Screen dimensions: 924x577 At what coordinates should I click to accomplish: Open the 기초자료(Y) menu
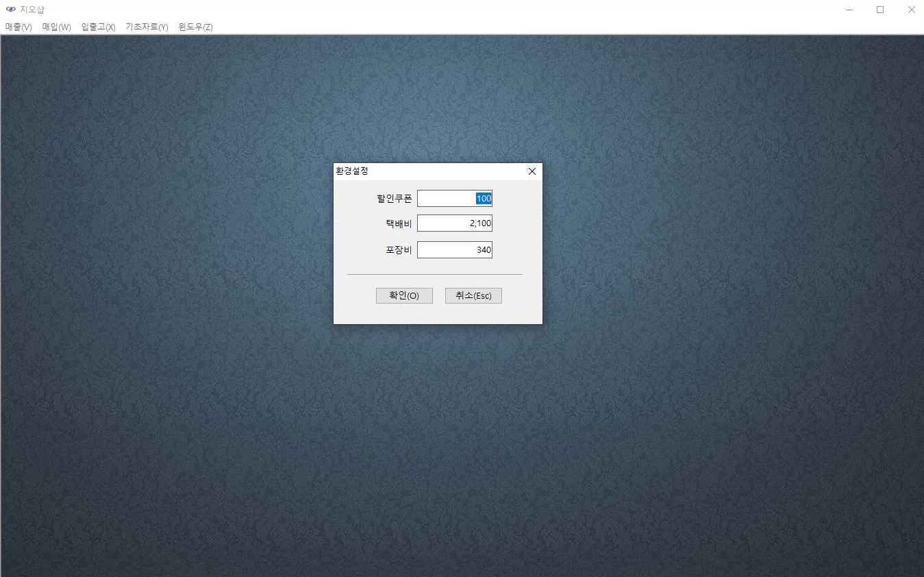tap(147, 27)
